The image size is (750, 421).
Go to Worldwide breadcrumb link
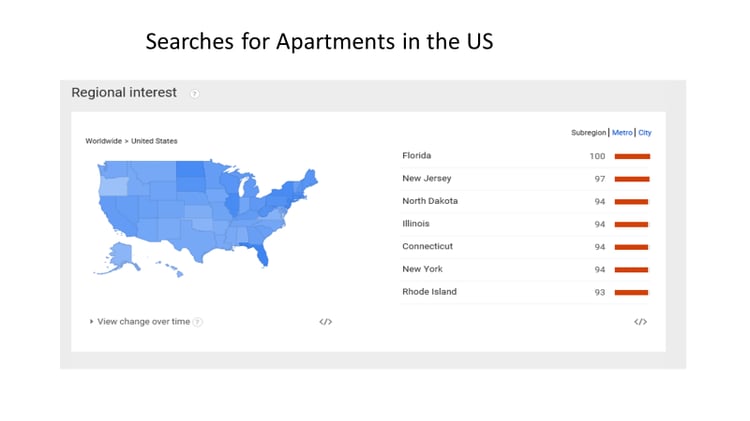pos(103,141)
